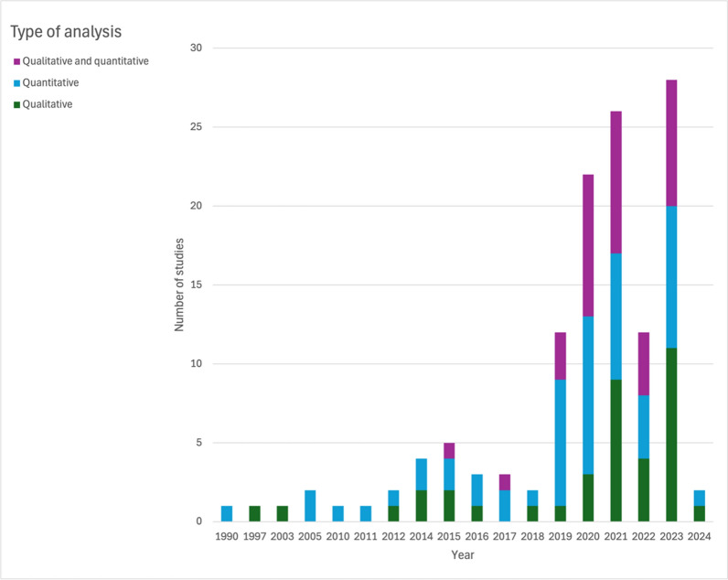Click the purple segment of the 2020 bar
This screenshot has height=580, width=728.
[x=589, y=245]
